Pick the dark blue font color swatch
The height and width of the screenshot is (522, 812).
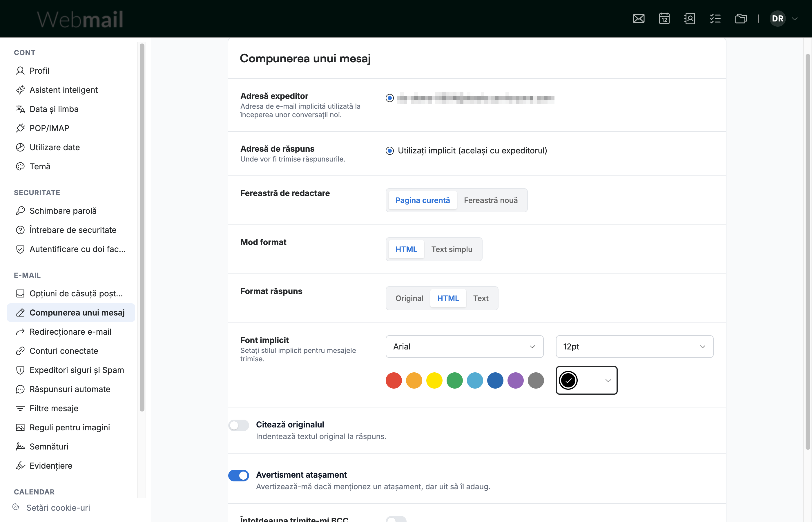tap(496, 380)
